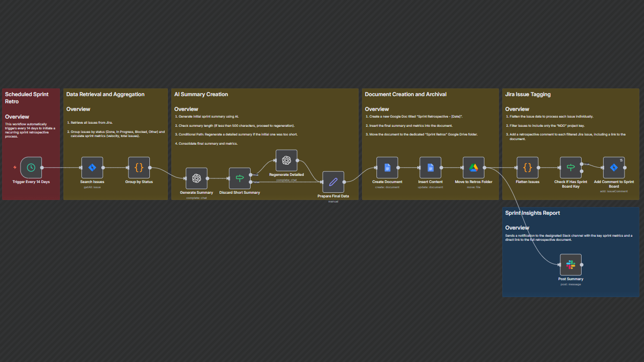
Task: Select the Regenerate Detailed OpenAI node
Action: 286,160
